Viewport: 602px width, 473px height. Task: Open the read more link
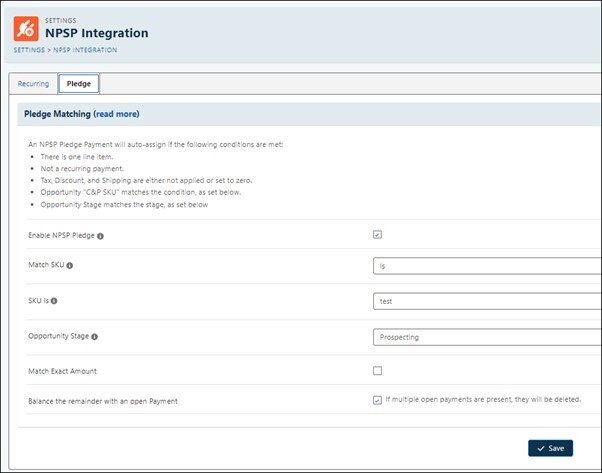click(x=117, y=114)
